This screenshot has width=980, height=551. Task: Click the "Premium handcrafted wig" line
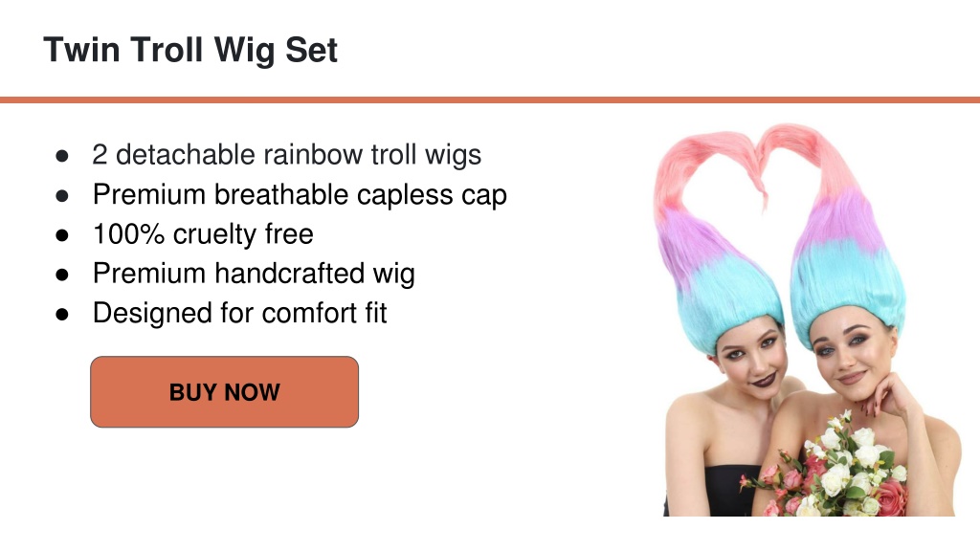254,274
